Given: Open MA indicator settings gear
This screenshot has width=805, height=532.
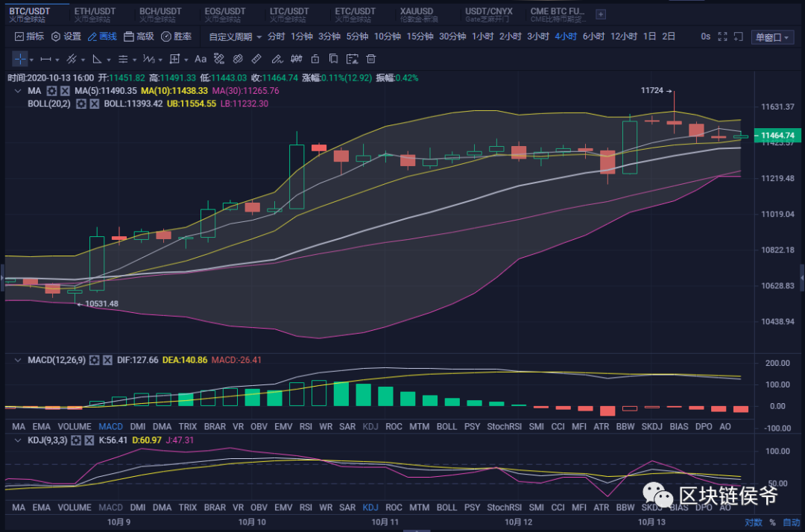Looking at the screenshot, I should (x=51, y=90).
